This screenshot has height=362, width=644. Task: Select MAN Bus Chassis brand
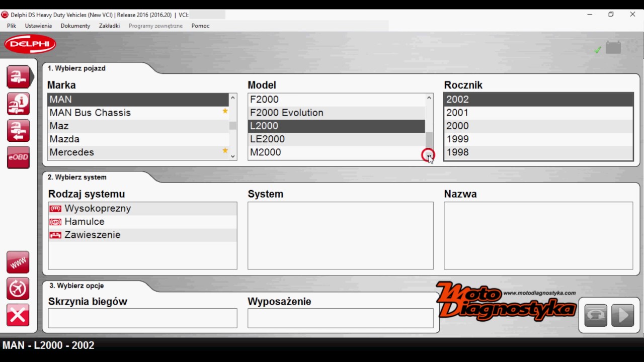click(138, 113)
